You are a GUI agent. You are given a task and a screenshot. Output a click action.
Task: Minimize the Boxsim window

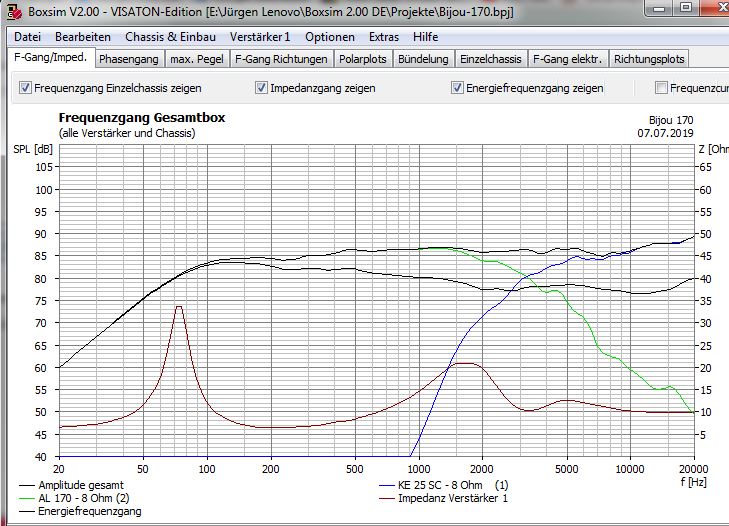tap(658, 8)
